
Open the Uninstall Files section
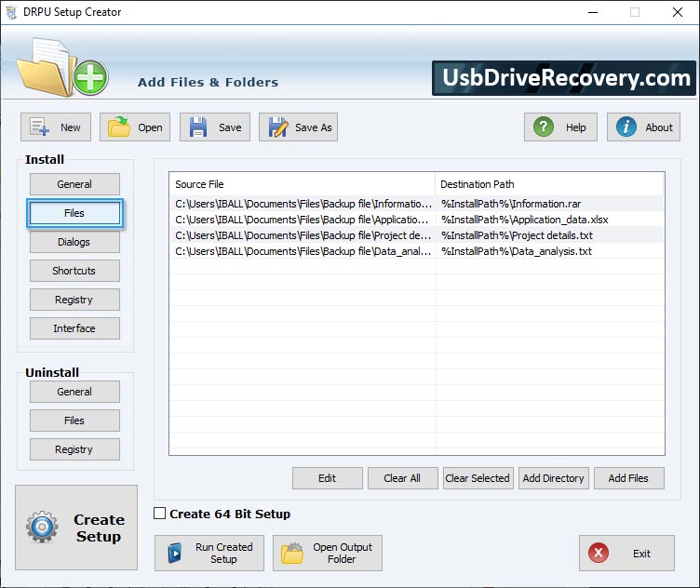[74, 421]
